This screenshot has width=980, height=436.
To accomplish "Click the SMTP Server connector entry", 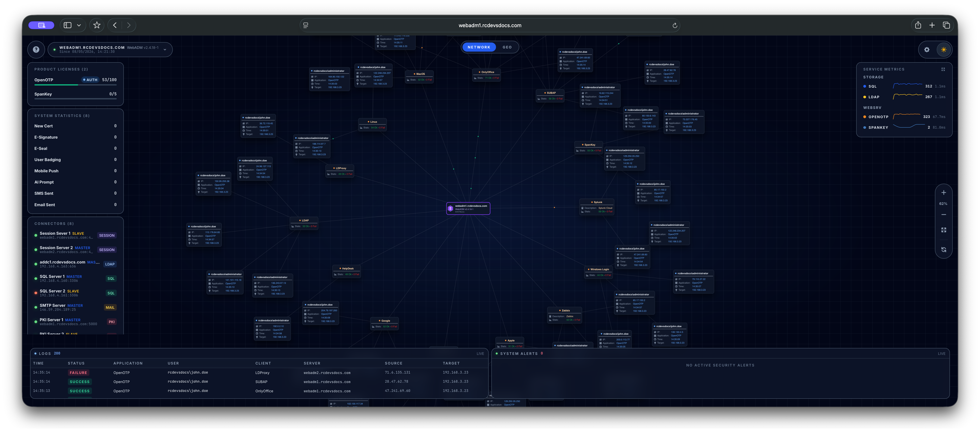I will pos(75,308).
